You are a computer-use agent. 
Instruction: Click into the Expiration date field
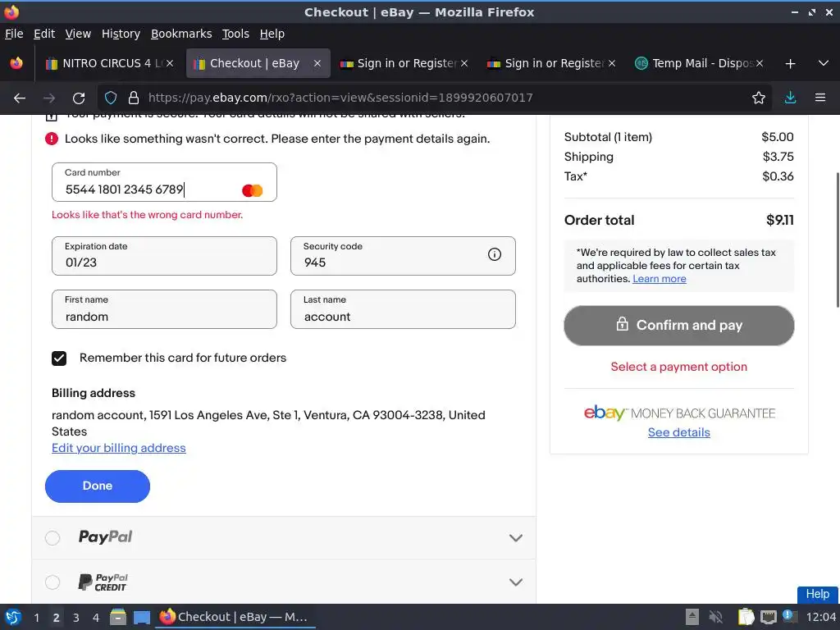click(x=164, y=256)
